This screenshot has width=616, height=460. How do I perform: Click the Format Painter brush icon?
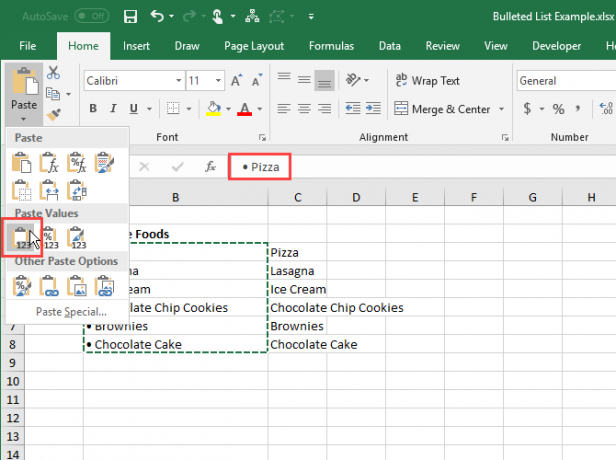(54, 114)
